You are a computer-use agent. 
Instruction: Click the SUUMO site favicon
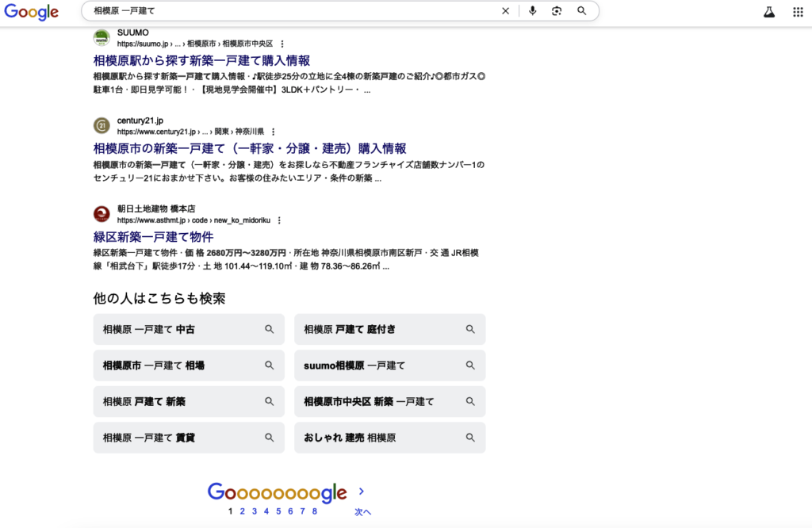[x=101, y=37]
